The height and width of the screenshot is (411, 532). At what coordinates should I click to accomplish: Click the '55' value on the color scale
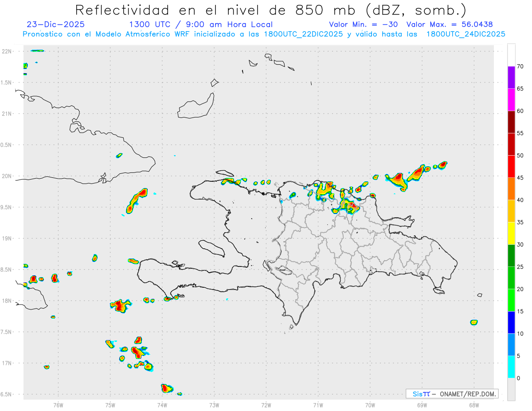pyautogui.click(x=520, y=133)
